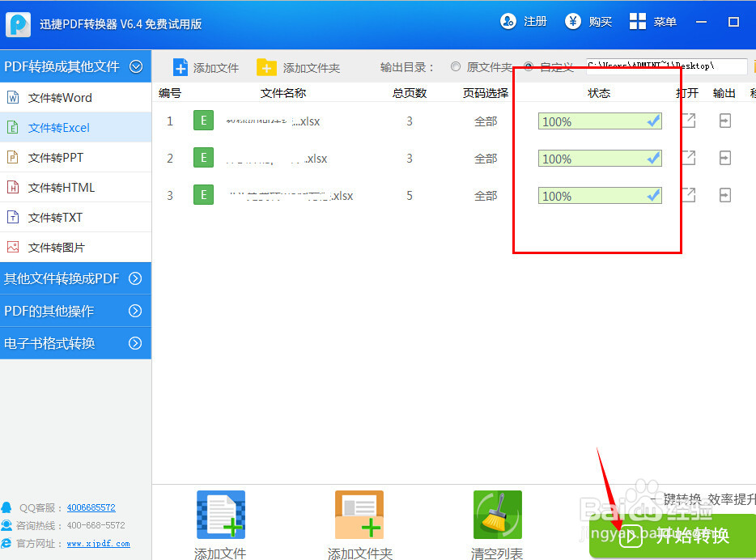The height and width of the screenshot is (560, 756).
Task: Click the 100% progress bar in row 1
Action: [x=600, y=121]
